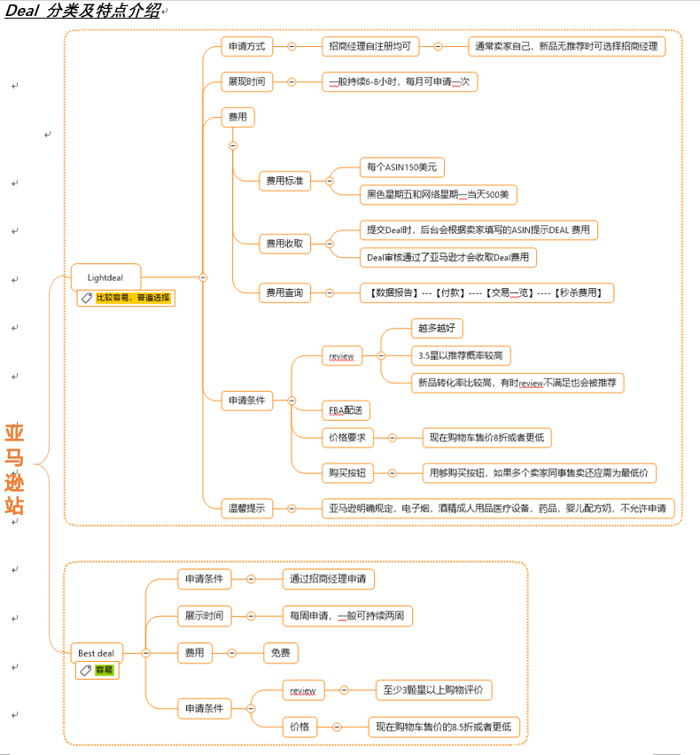This screenshot has width=700, height=755.
Task: Select the FBA配送 node
Action: 346,410
